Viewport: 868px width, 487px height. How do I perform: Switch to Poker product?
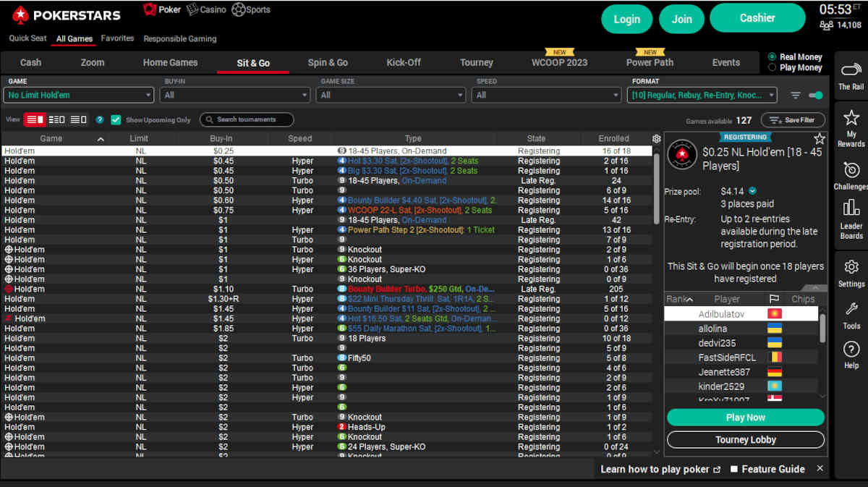pyautogui.click(x=162, y=9)
